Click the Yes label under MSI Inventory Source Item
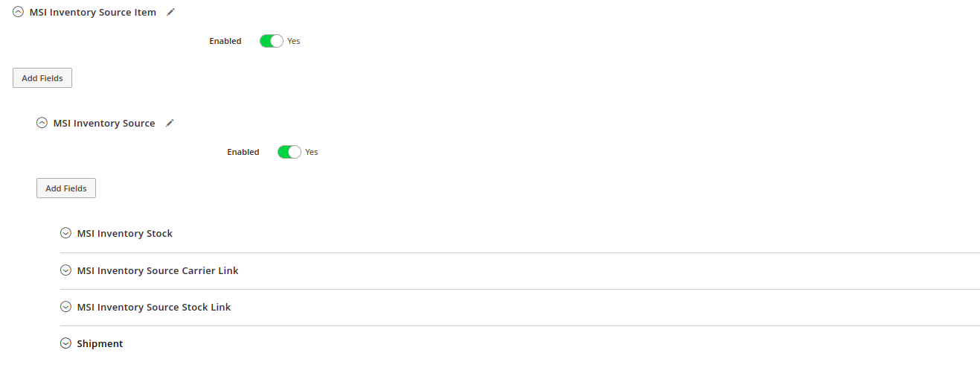Viewport: 980px width, 391px height. pos(294,41)
